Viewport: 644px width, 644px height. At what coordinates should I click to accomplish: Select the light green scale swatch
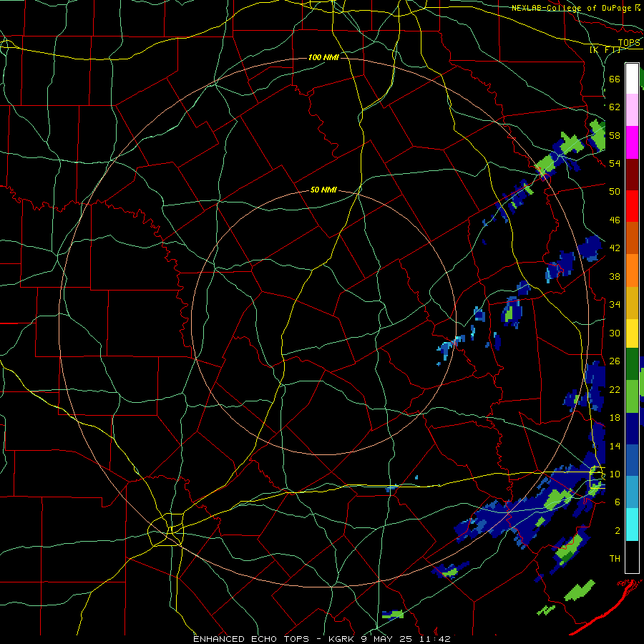pyautogui.click(x=632, y=396)
